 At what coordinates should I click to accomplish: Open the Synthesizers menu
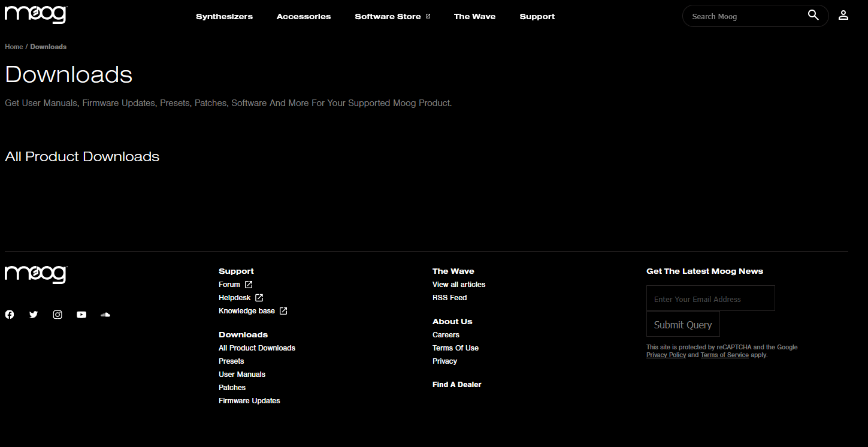(x=224, y=16)
